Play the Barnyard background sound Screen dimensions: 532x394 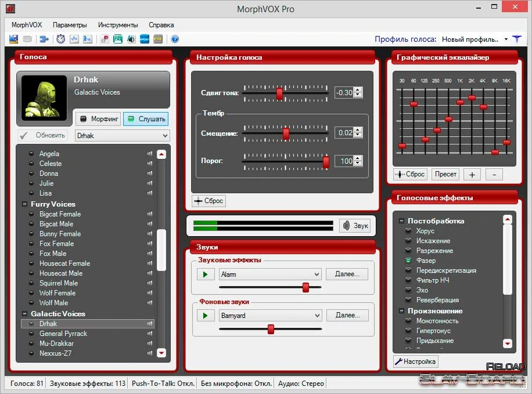[x=206, y=316]
